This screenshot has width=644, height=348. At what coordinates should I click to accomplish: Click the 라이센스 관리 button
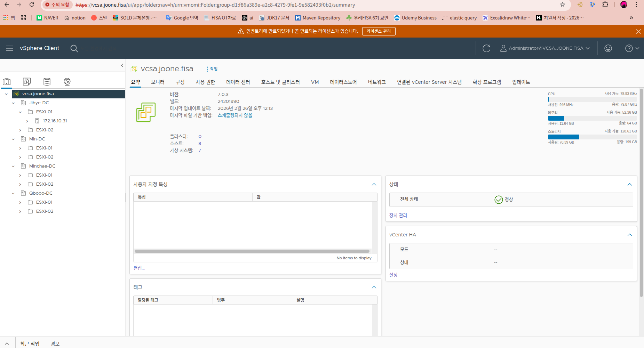click(379, 31)
